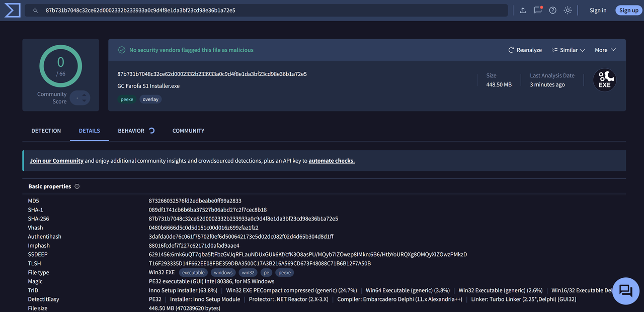Viewport: 644px width, 312px height.
Task: Click the overlay tag
Action: pos(150,99)
